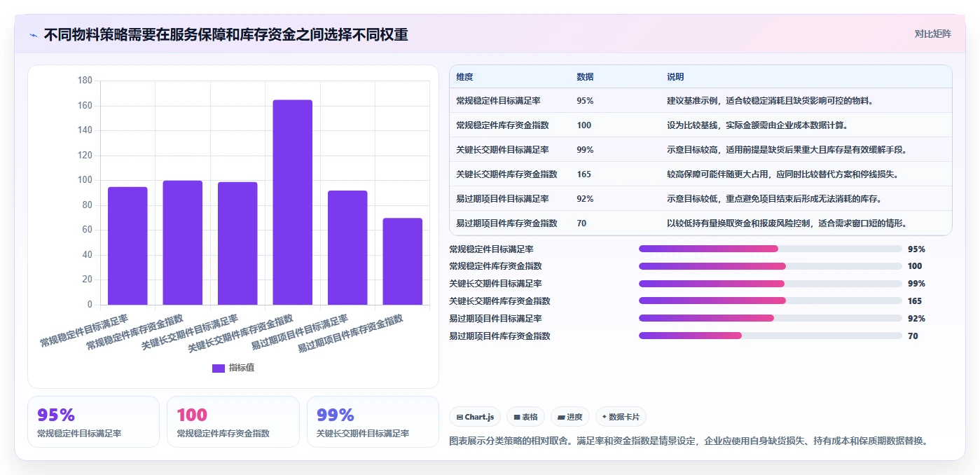Click the 常规稳定件库存资金指数 bar in chart
The height and width of the screenshot is (475, 980).
point(182,242)
